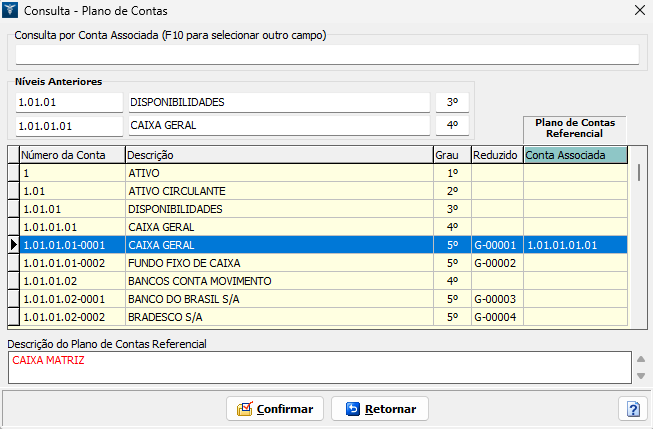
Task: Click the Conta Associada column header
Action: [x=575, y=155]
